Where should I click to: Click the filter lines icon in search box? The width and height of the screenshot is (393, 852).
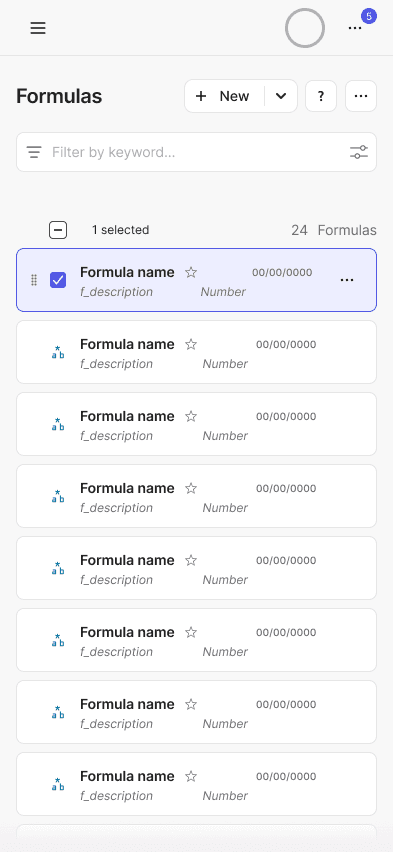click(x=34, y=152)
